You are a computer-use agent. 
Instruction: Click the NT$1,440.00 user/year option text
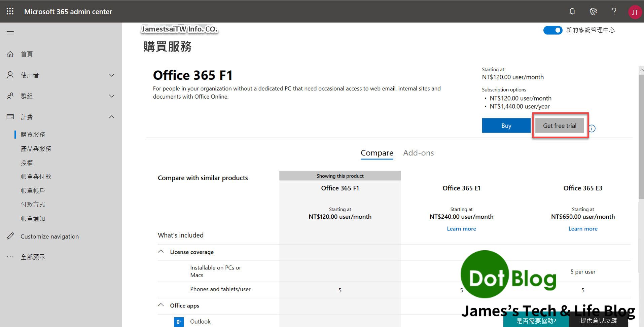click(x=520, y=107)
